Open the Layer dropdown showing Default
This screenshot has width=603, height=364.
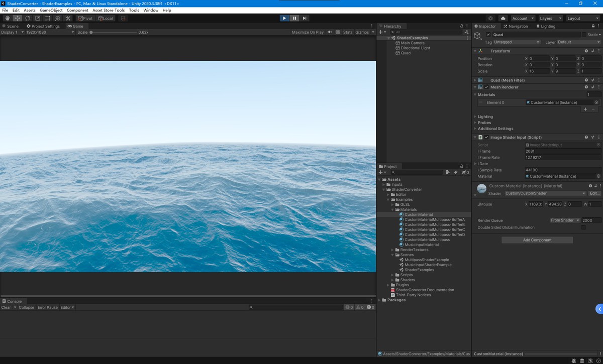point(579,42)
